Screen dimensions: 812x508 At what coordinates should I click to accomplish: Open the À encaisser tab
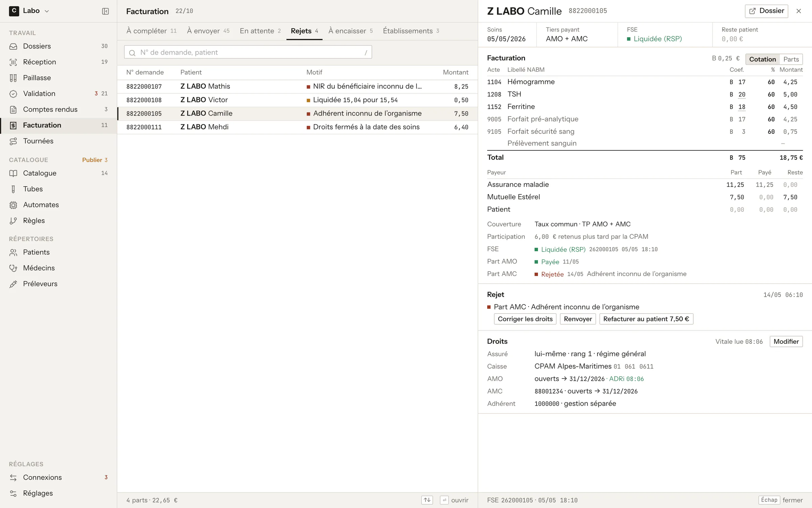coord(351,31)
